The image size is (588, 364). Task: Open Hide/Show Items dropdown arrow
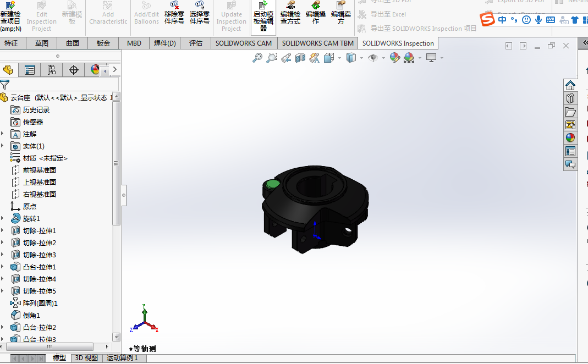[383, 58]
